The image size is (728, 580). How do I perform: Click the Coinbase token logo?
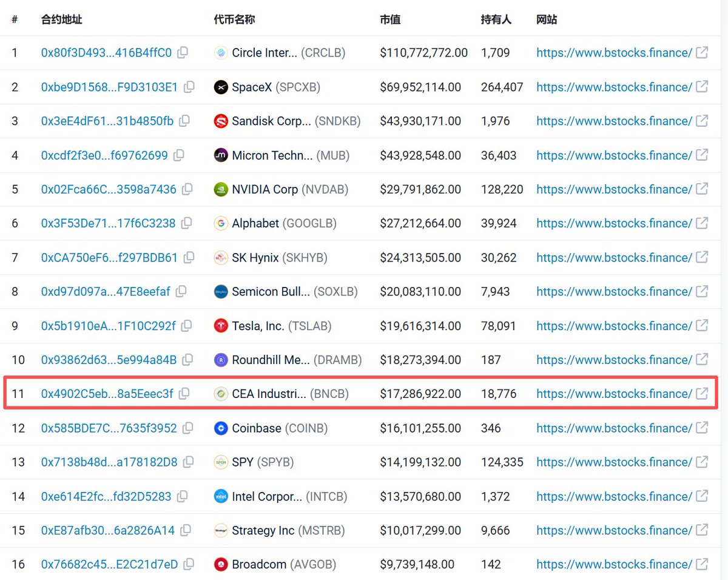coord(221,428)
